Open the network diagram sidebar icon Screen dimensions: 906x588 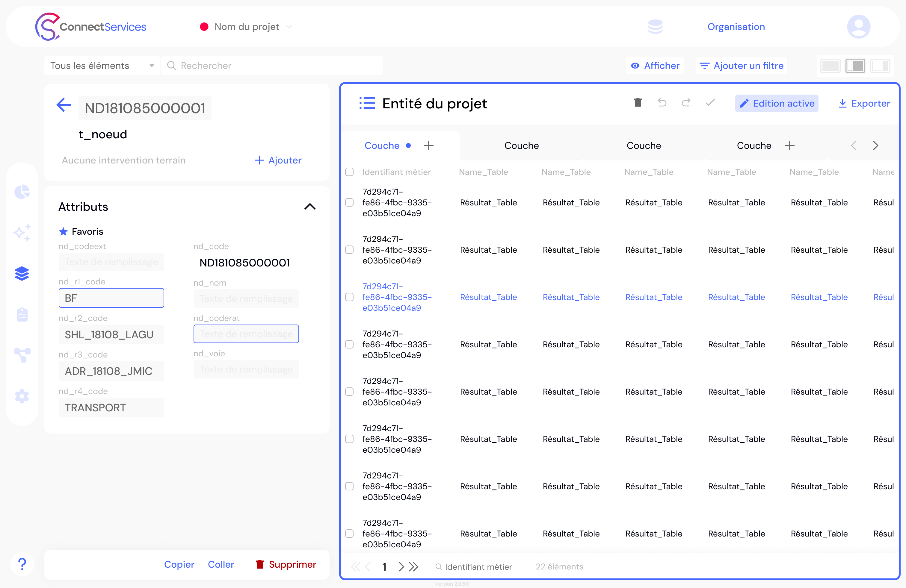coord(22,355)
